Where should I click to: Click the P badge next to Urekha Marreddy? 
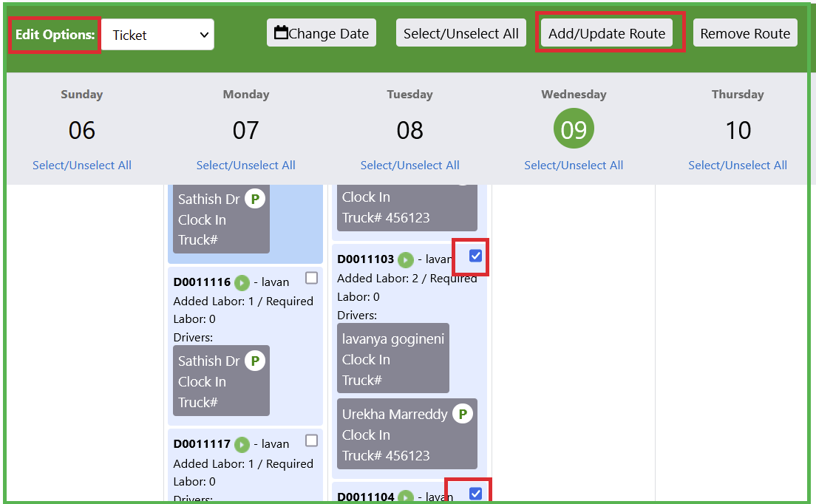pyautogui.click(x=462, y=414)
